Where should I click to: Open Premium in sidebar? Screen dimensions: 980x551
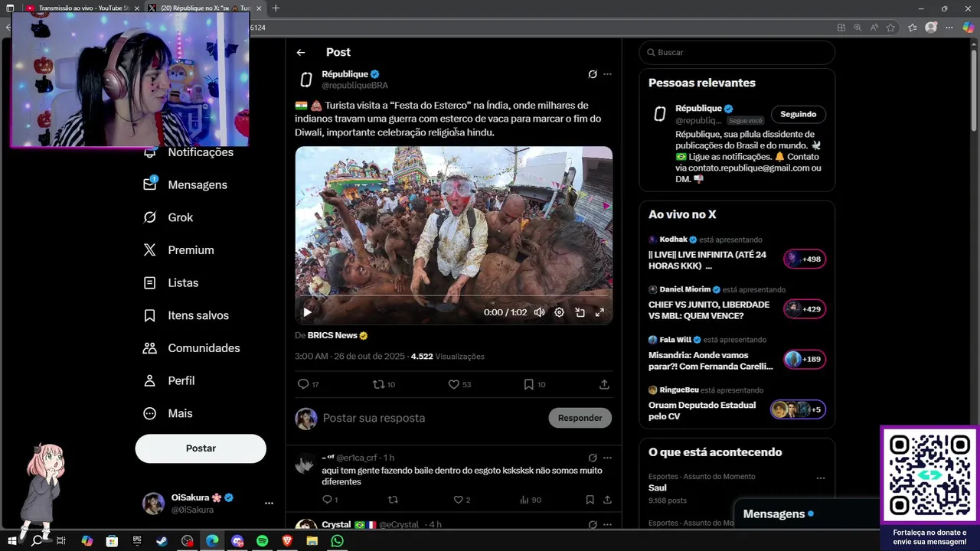pos(179,250)
